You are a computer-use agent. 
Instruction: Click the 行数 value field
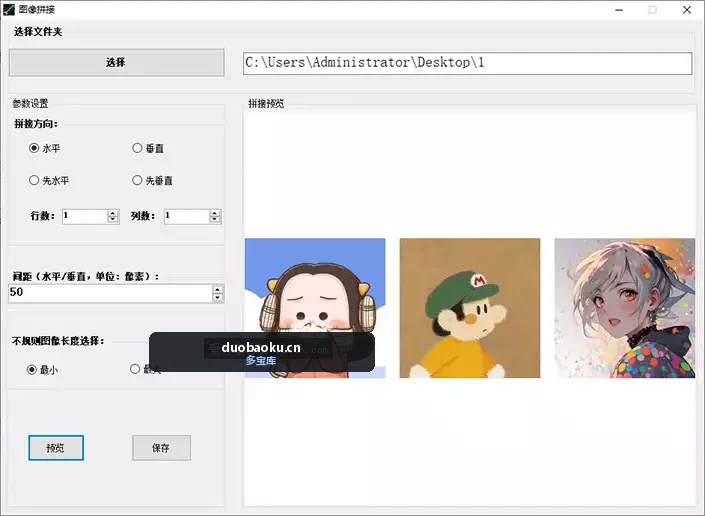[x=85, y=216]
